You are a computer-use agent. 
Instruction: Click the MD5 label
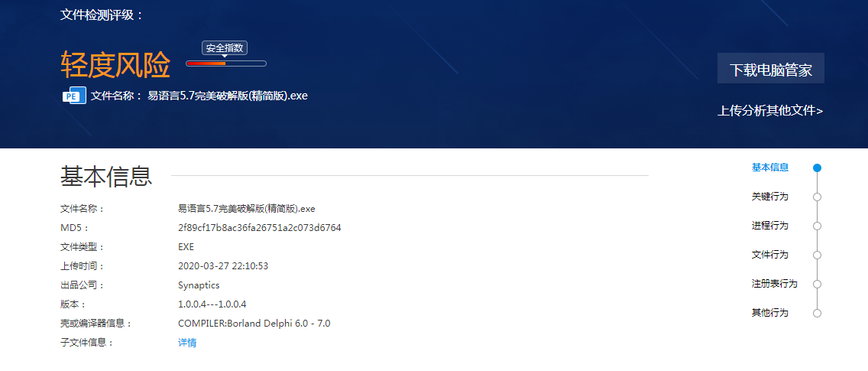click(74, 228)
